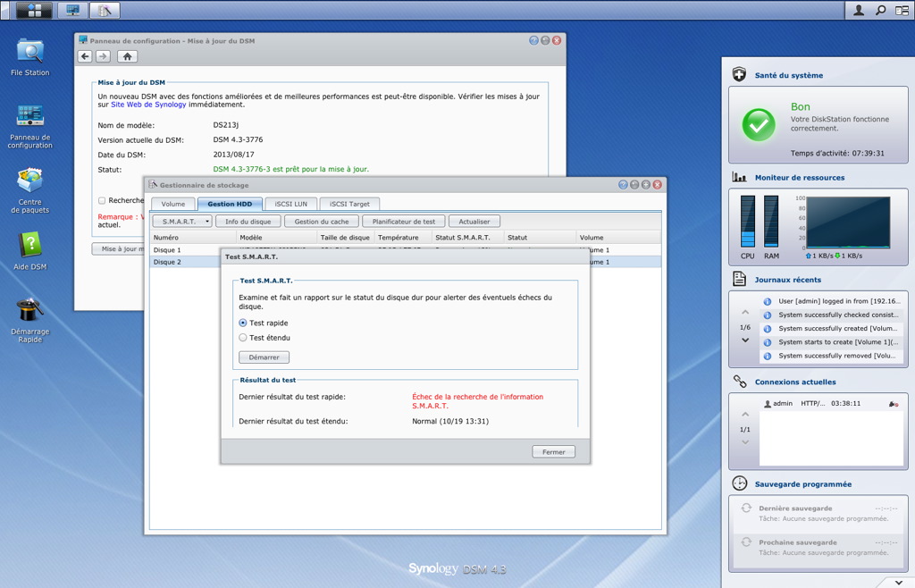Viewport: 915px width, 588px height.
Task: Launch Panneau de configuration desktop icon
Action: tap(29, 127)
